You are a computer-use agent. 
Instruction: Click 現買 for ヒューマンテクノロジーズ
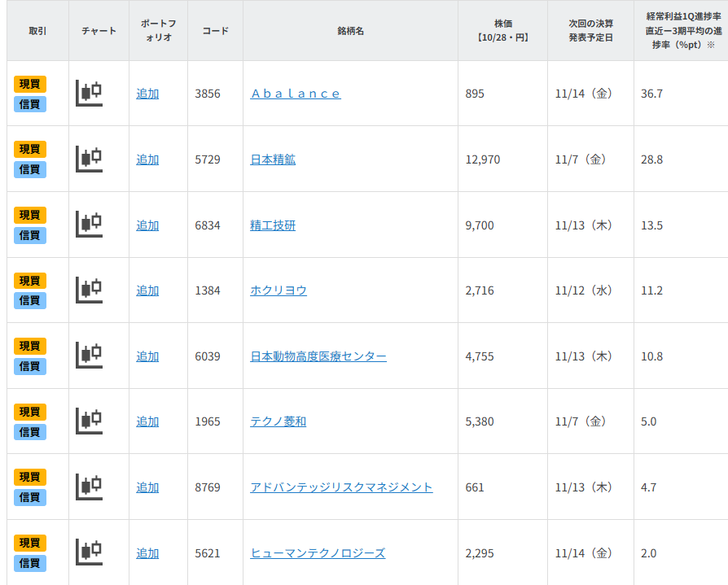pos(29,542)
